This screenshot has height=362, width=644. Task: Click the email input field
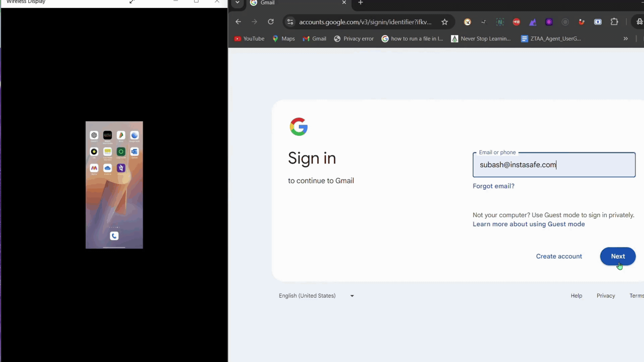coord(554,165)
